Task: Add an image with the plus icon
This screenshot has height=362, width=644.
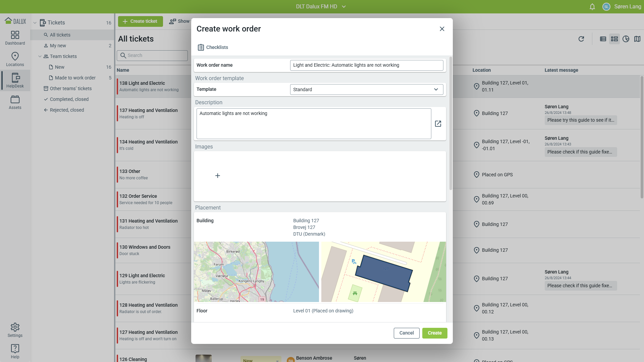Action: [218, 176]
